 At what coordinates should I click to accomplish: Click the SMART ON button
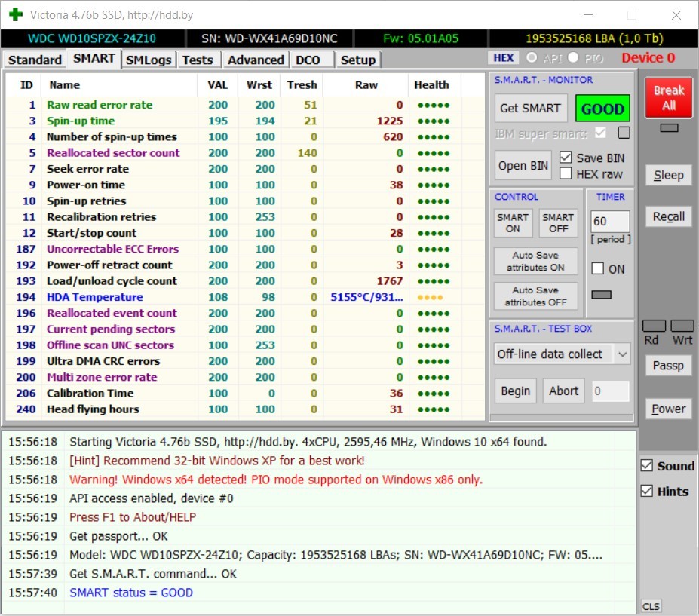pyautogui.click(x=513, y=223)
